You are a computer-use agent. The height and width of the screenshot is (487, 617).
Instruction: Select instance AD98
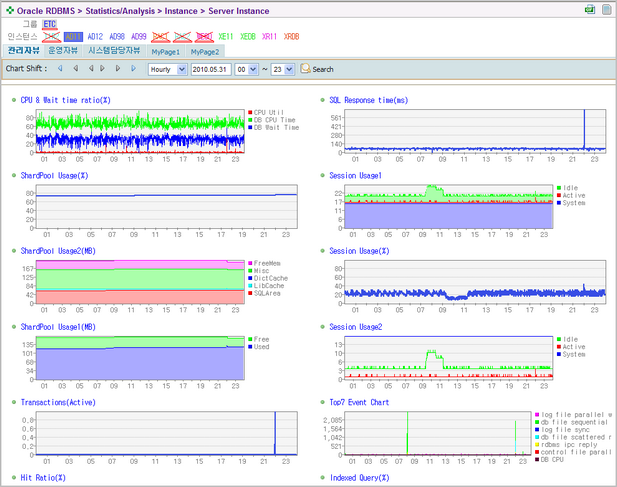coord(117,37)
